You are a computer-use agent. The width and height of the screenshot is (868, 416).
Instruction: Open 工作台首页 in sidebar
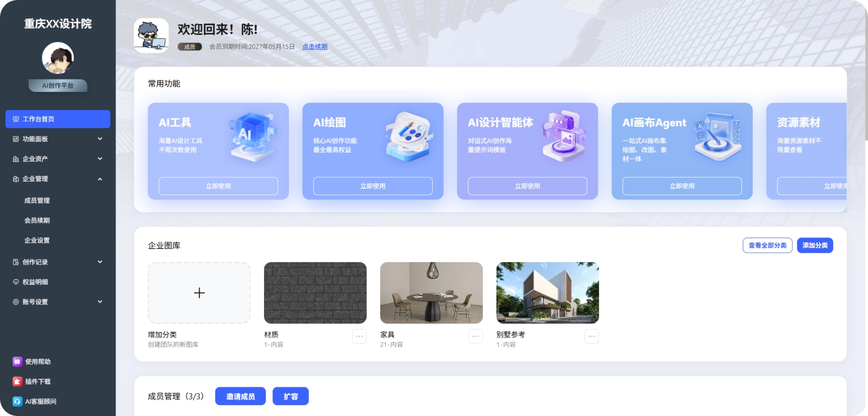tap(58, 119)
